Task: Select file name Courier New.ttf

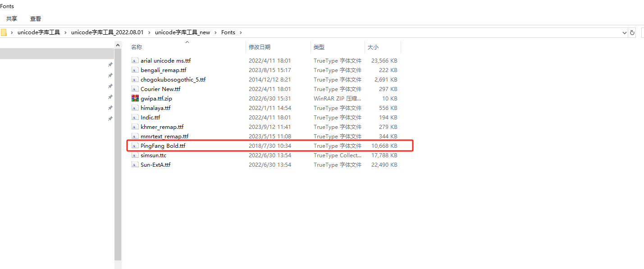Action: point(160,89)
